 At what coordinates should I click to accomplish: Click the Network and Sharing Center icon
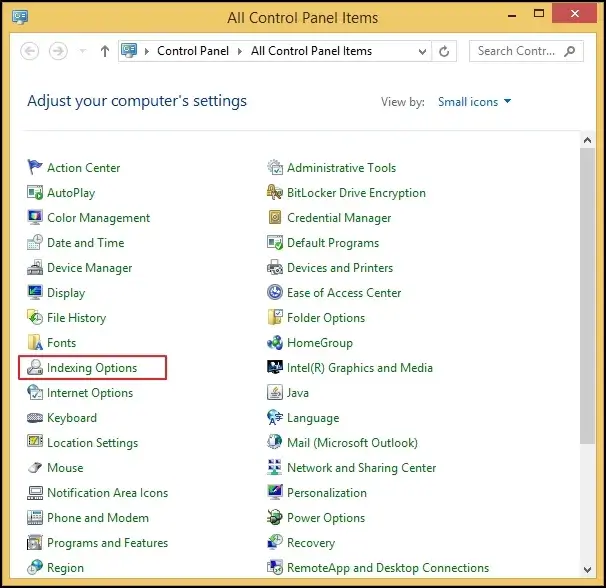click(275, 468)
